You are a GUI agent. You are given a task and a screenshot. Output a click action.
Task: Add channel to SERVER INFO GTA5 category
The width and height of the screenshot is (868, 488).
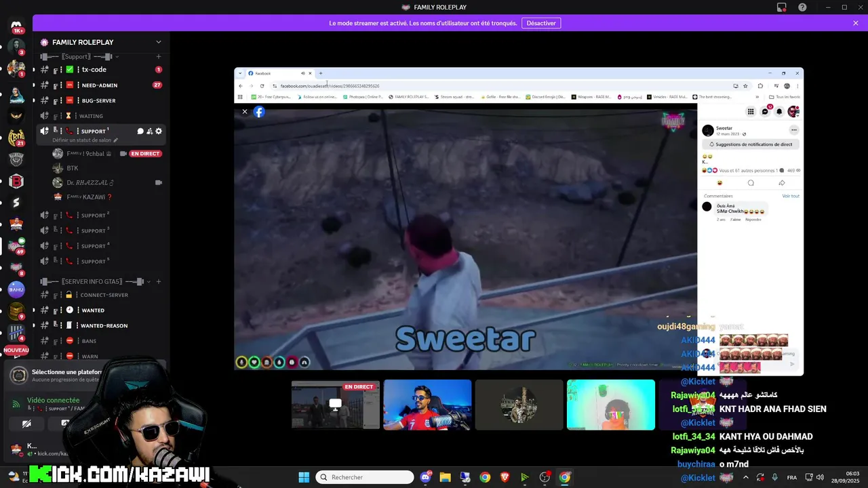[159, 281]
